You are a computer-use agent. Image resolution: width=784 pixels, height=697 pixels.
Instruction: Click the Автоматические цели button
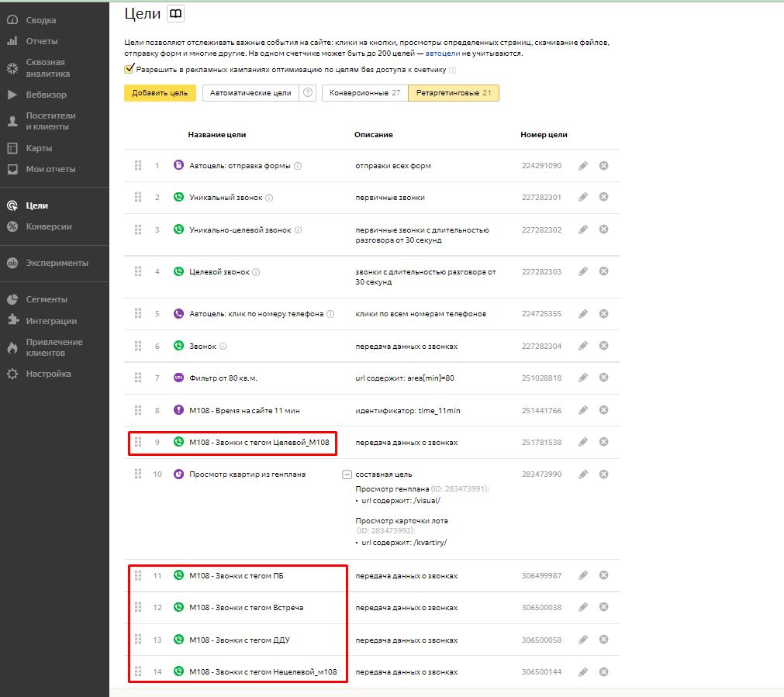pos(250,93)
